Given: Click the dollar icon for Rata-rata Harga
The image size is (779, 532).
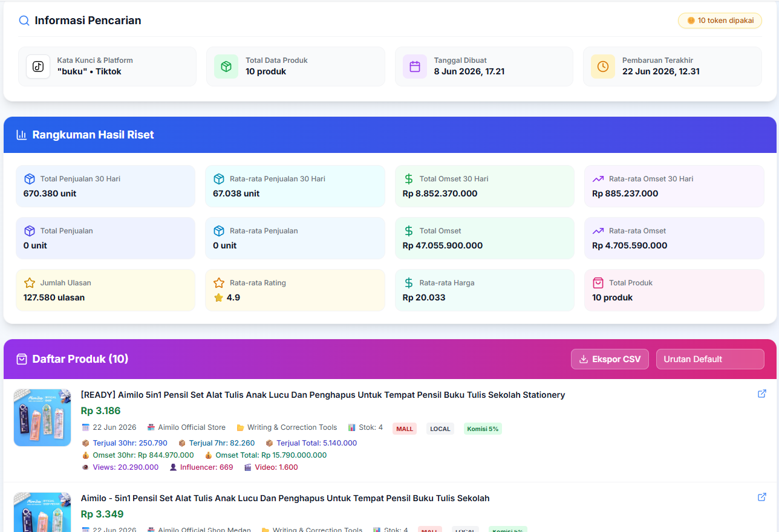Looking at the screenshot, I should tap(409, 283).
